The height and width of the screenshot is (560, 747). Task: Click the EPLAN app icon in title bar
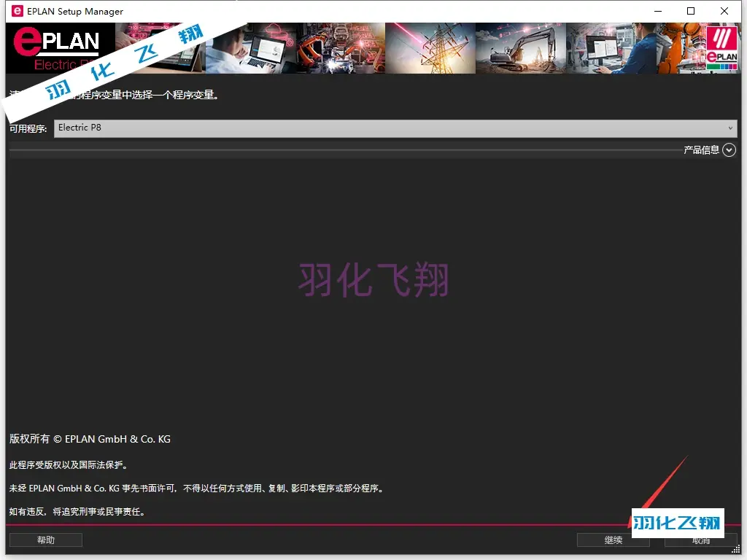coord(18,11)
